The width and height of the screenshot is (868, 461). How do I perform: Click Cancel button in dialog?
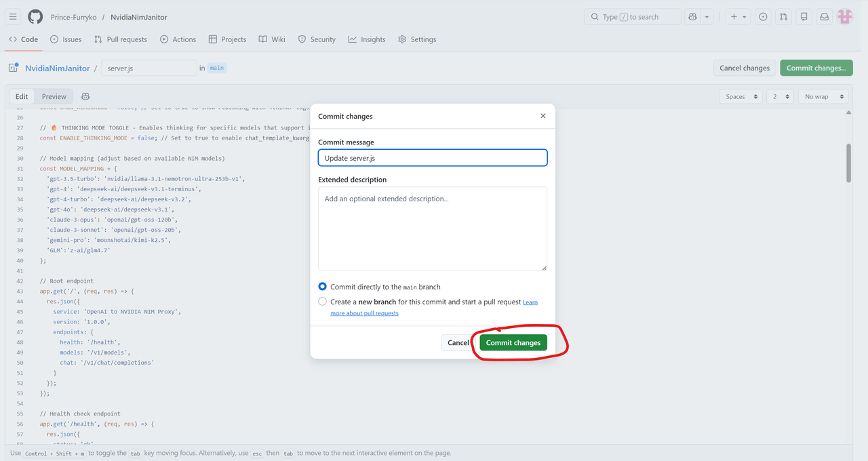[x=458, y=342]
